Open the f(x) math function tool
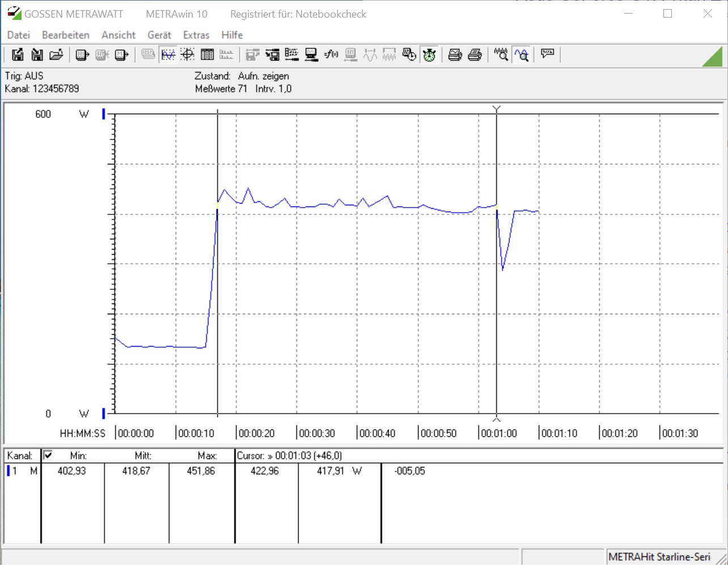The image size is (728, 565). [x=331, y=54]
